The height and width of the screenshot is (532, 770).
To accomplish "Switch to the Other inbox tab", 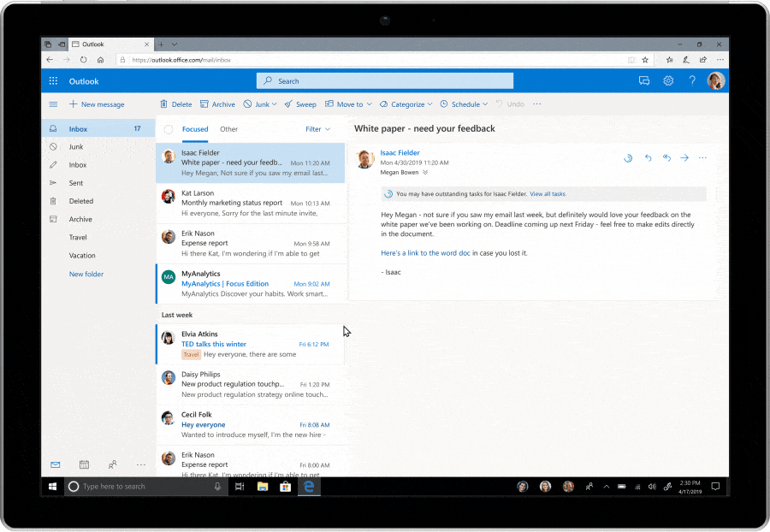I will click(x=228, y=129).
